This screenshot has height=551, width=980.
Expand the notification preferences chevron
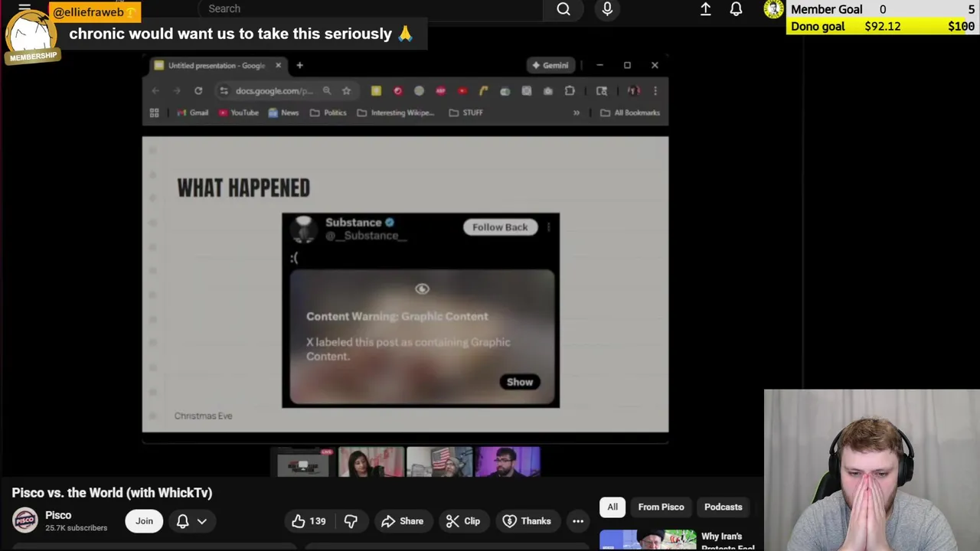point(202,521)
